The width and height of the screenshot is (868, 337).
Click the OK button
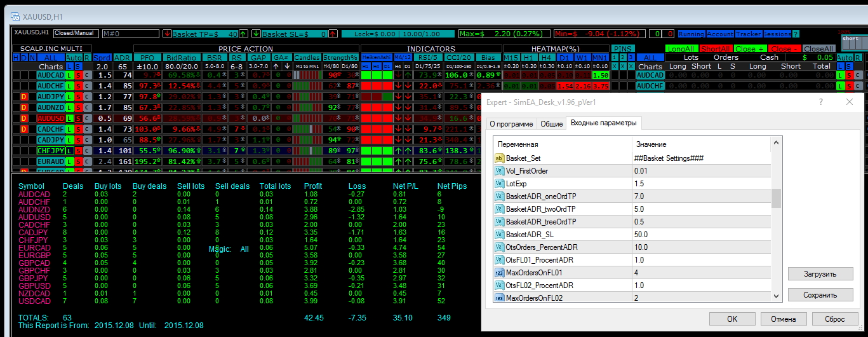point(732,319)
